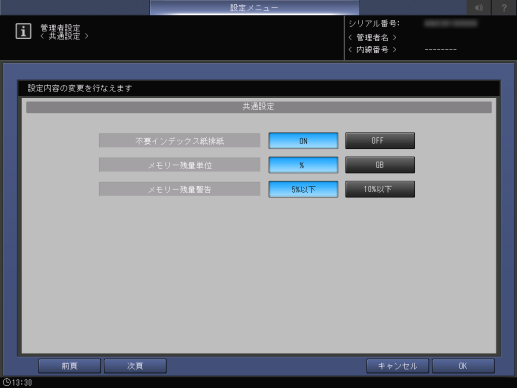Image resolution: width=517 pixels, height=388 pixels.
Task: Choose GB as メモリー残量単位
Action: (x=380, y=165)
